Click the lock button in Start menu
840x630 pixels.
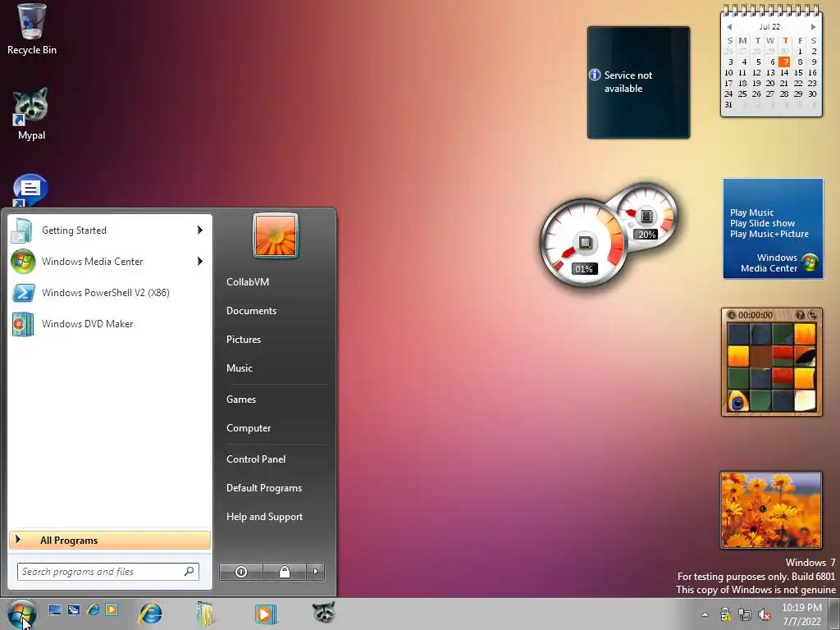click(x=285, y=572)
